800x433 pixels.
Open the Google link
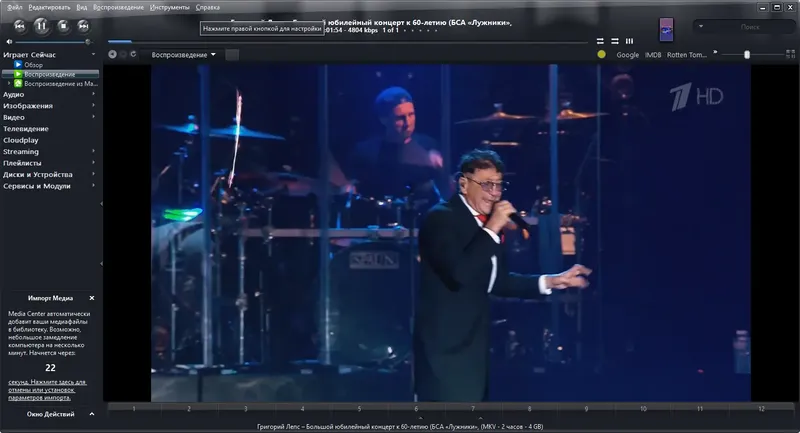(x=628, y=55)
